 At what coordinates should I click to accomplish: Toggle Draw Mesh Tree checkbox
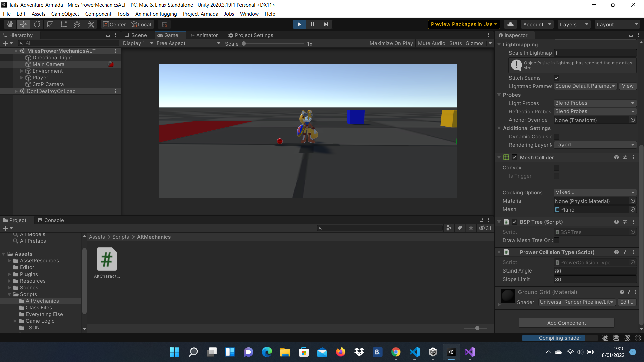tap(556, 240)
